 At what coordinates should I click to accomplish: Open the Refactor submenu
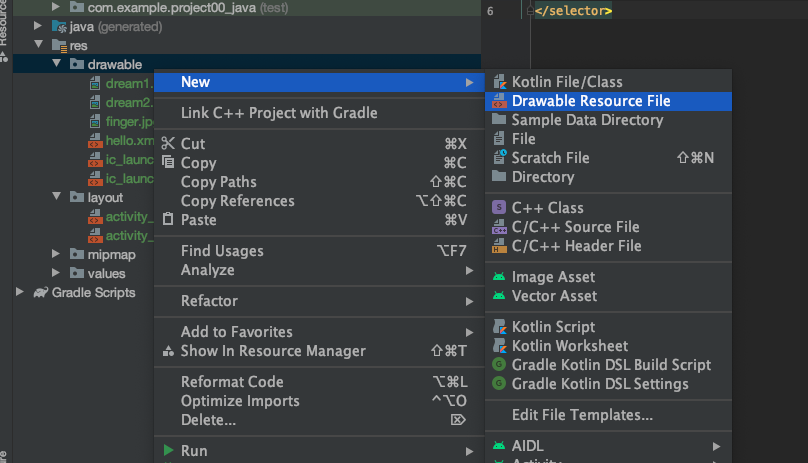[319, 301]
